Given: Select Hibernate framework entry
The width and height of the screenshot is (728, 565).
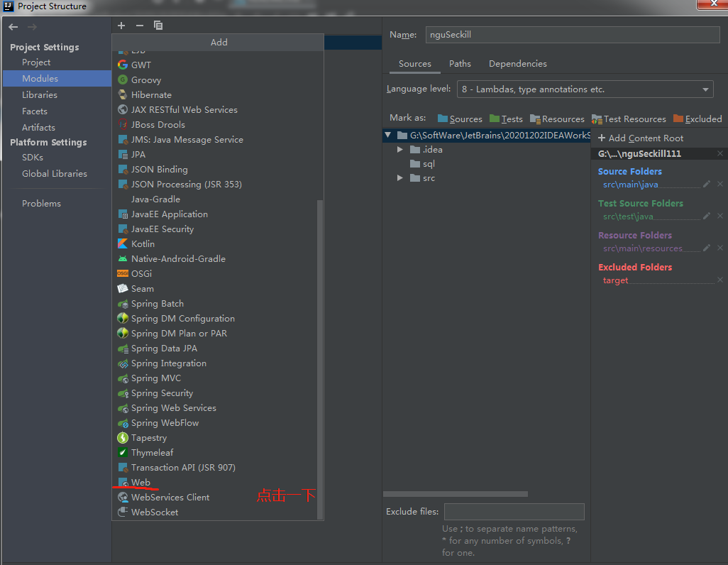Looking at the screenshot, I should [x=218, y=95].
